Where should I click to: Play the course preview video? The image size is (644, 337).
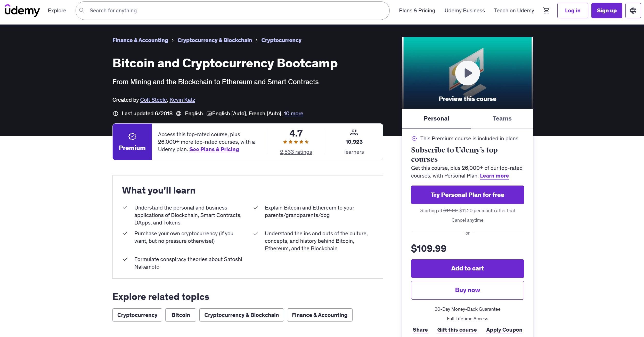click(x=467, y=73)
